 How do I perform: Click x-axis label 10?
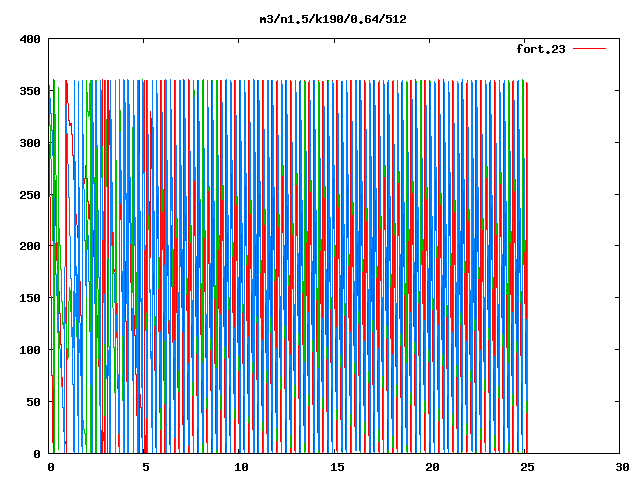coord(241,467)
